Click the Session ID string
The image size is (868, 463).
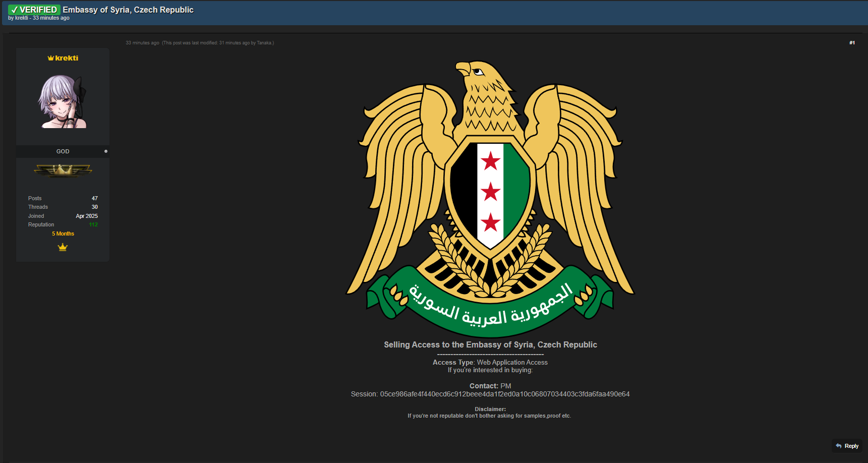(504, 394)
